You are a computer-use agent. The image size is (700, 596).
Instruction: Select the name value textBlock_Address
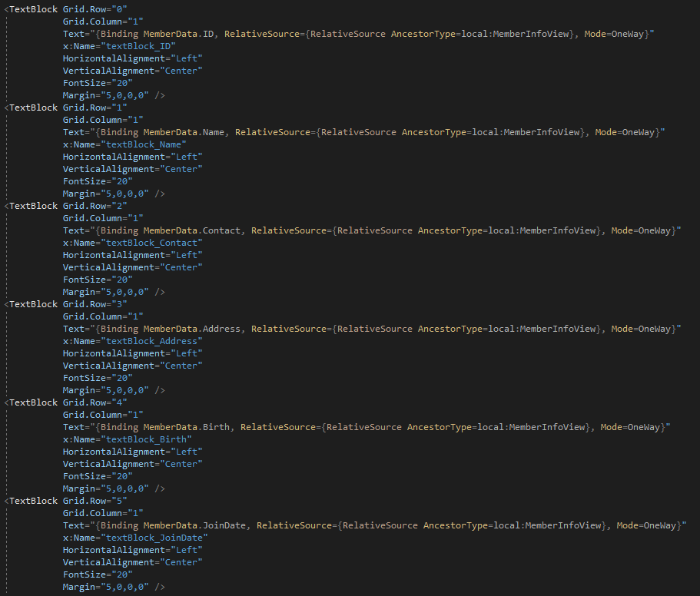pos(151,341)
